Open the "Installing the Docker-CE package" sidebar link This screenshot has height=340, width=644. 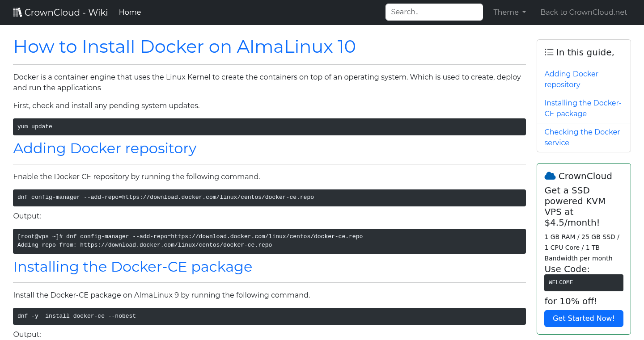tap(583, 108)
